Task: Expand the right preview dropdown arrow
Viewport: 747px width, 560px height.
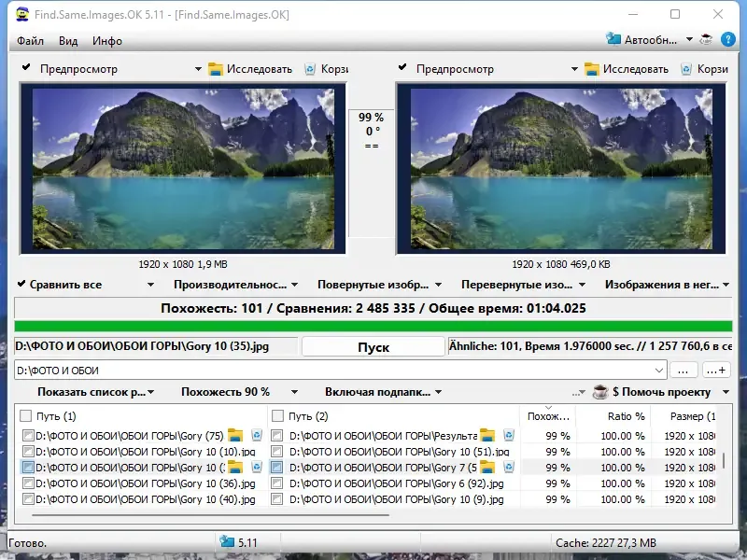Action: pyautogui.click(x=574, y=69)
